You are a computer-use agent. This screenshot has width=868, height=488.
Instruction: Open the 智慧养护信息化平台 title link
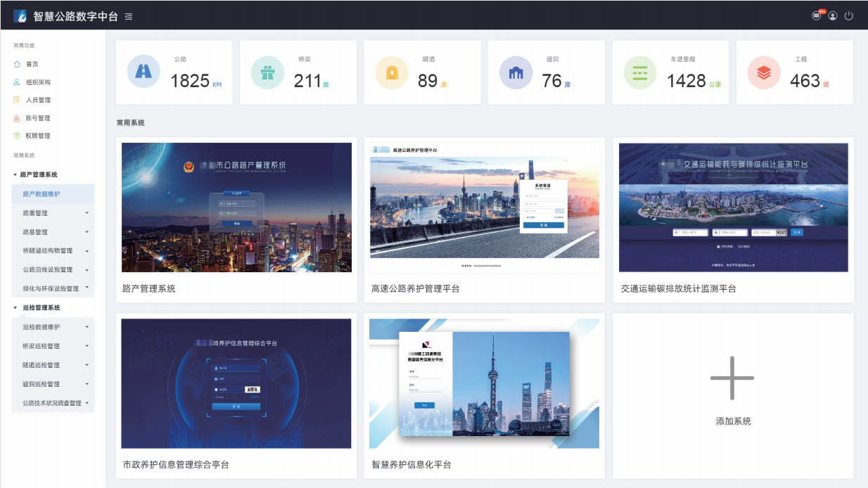pos(411,465)
